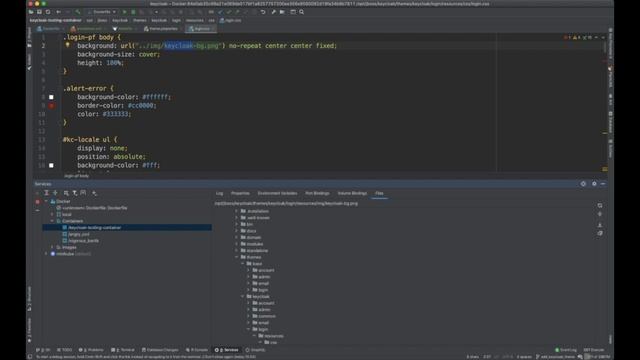Collapse the Containers node in Services tree
640x360 pixels.
click(x=52, y=221)
